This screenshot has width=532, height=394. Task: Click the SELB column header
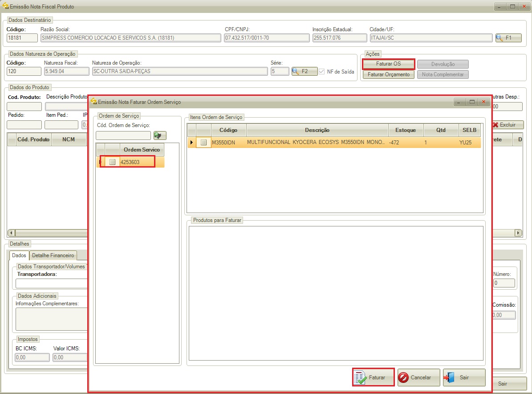pos(470,130)
